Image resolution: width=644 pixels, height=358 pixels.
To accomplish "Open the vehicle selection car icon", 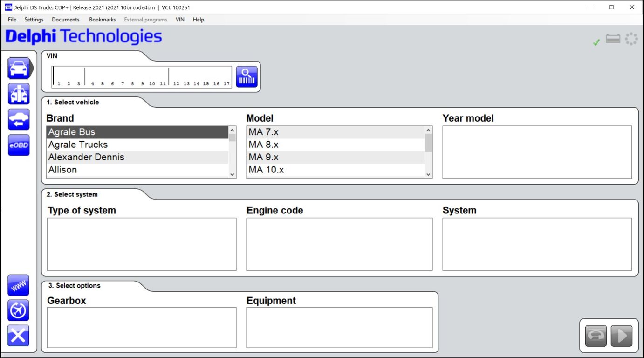I will [19, 68].
